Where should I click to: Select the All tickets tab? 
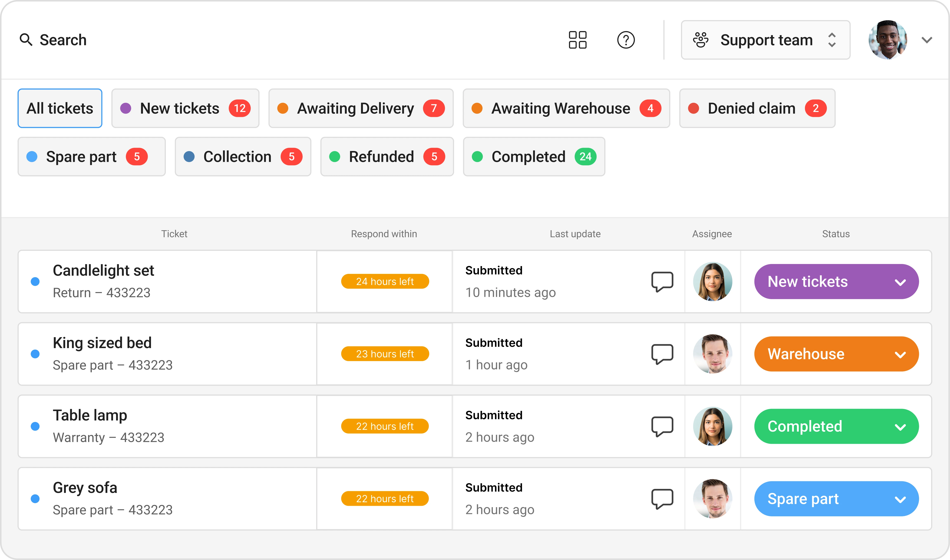[x=60, y=108]
